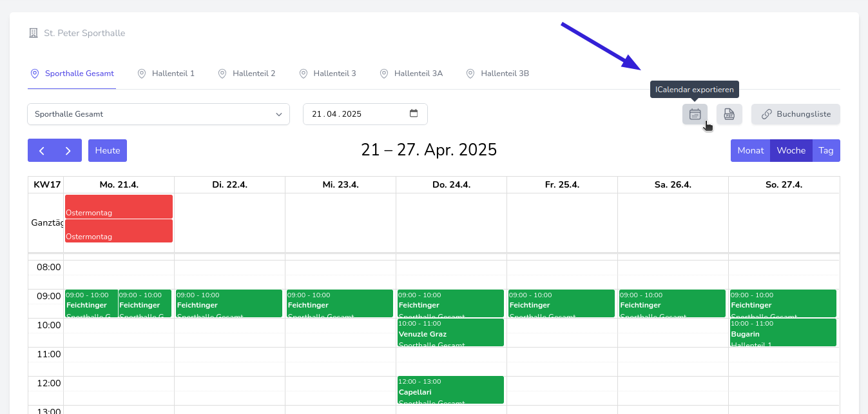Expand the Sporthalle Gesamt dropdown
The width and height of the screenshot is (868, 414).
[158, 114]
